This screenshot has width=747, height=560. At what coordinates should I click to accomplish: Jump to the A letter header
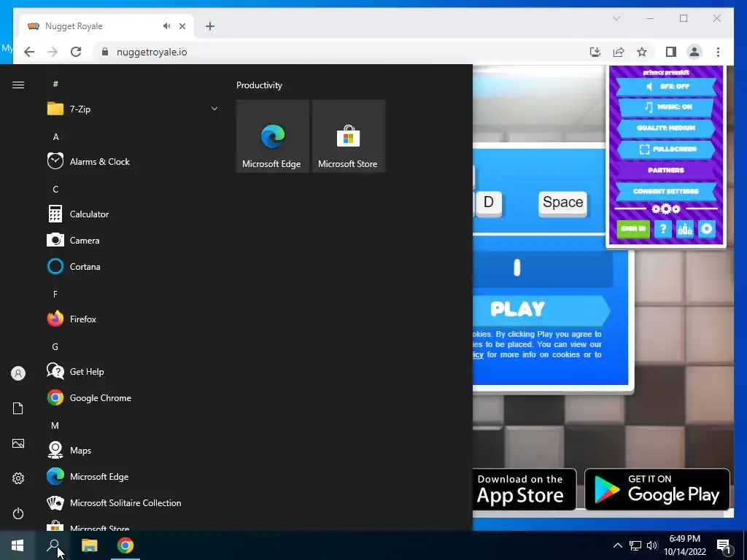55,136
